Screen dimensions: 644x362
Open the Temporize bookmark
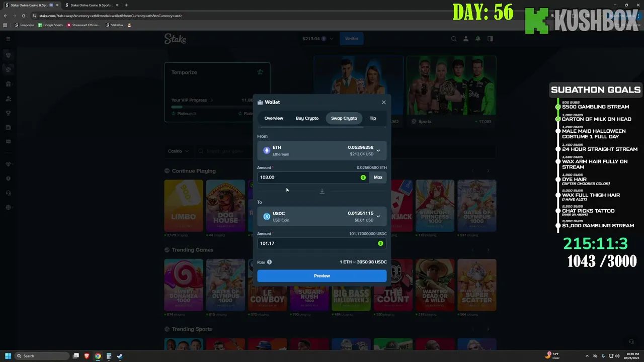click(24, 25)
